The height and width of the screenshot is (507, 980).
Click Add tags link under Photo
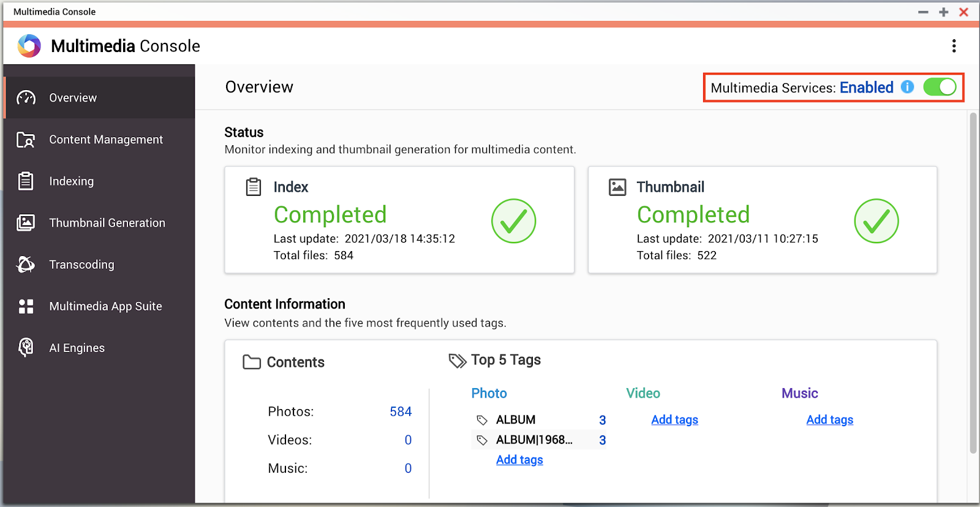(x=519, y=460)
